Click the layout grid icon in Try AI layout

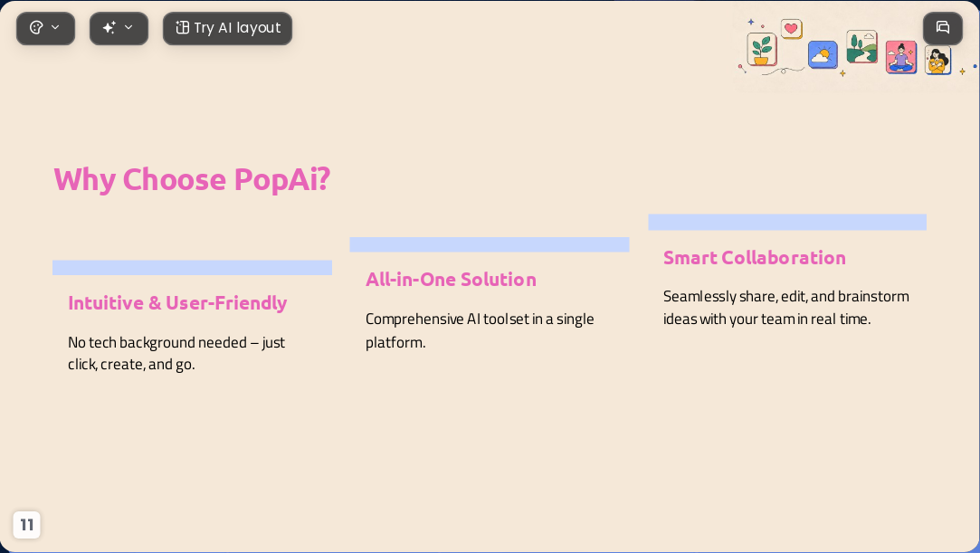click(x=183, y=27)
